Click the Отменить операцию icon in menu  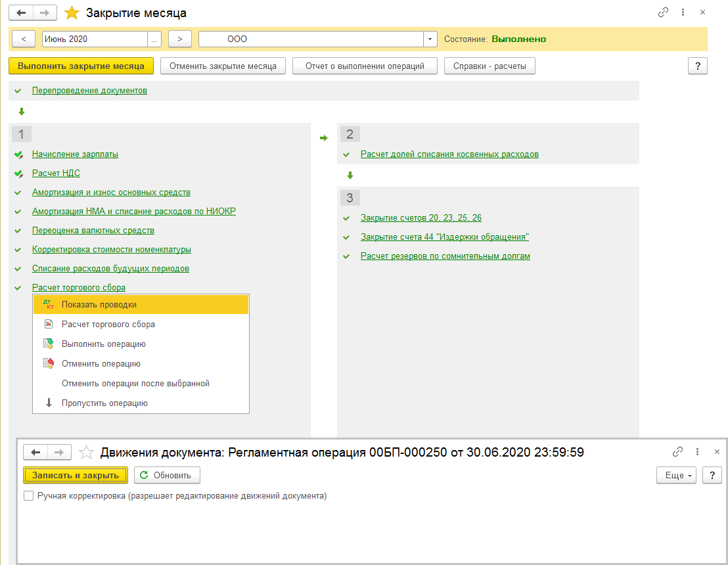tap(48, 363)
